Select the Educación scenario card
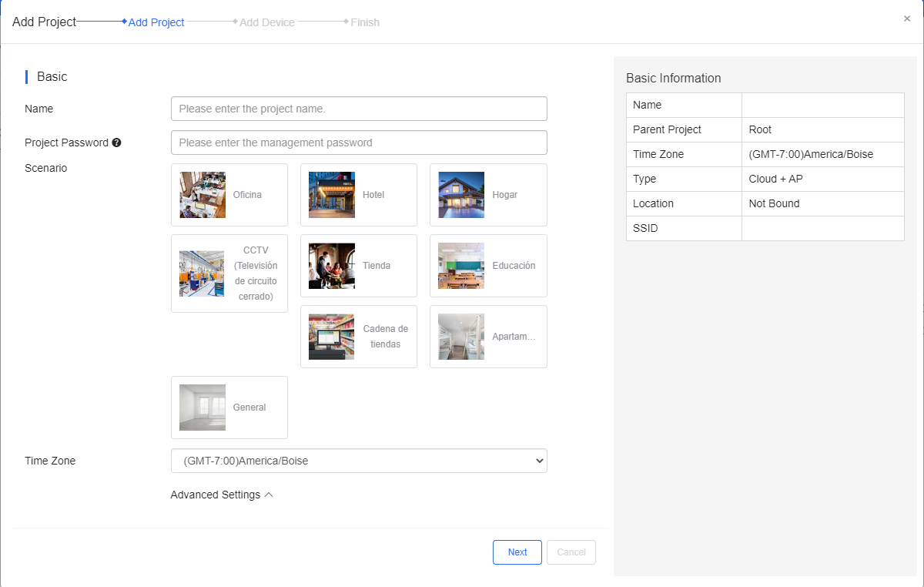This screenshot has height=587, width=924. (488, 266)
